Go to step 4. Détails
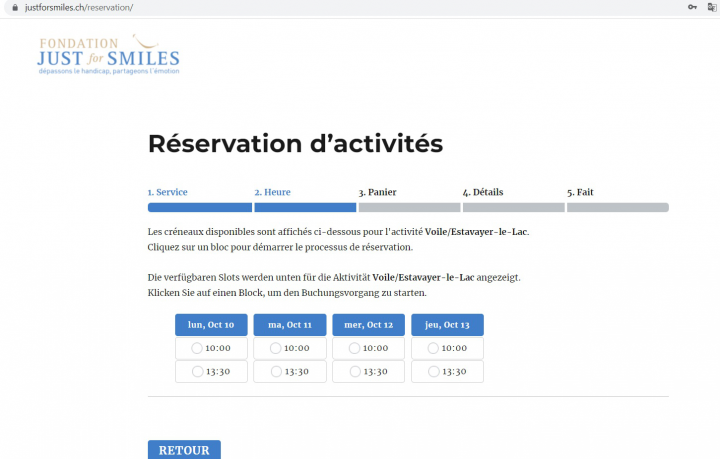Screen dimensions: 720x459 click(x=483, y=192)
